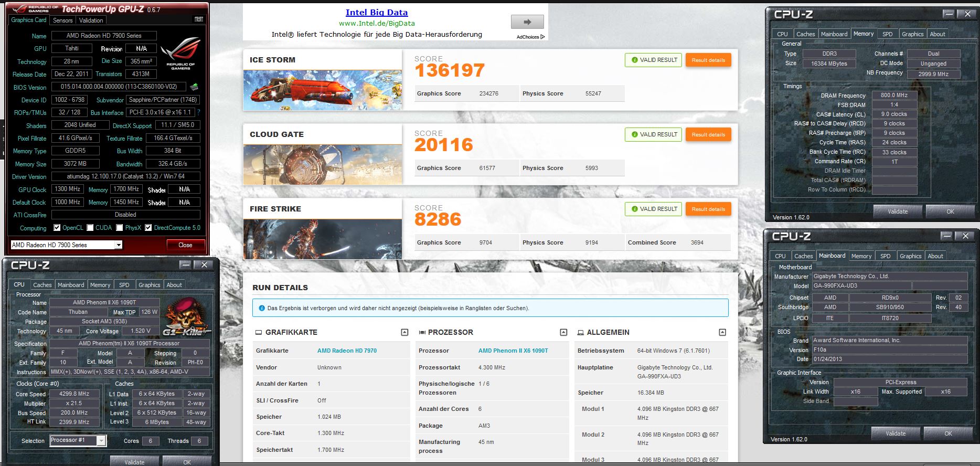Click the AdChoices icon in the ad banner
The width and height of the screenshot is (980, 466).
tap(542, 37)
